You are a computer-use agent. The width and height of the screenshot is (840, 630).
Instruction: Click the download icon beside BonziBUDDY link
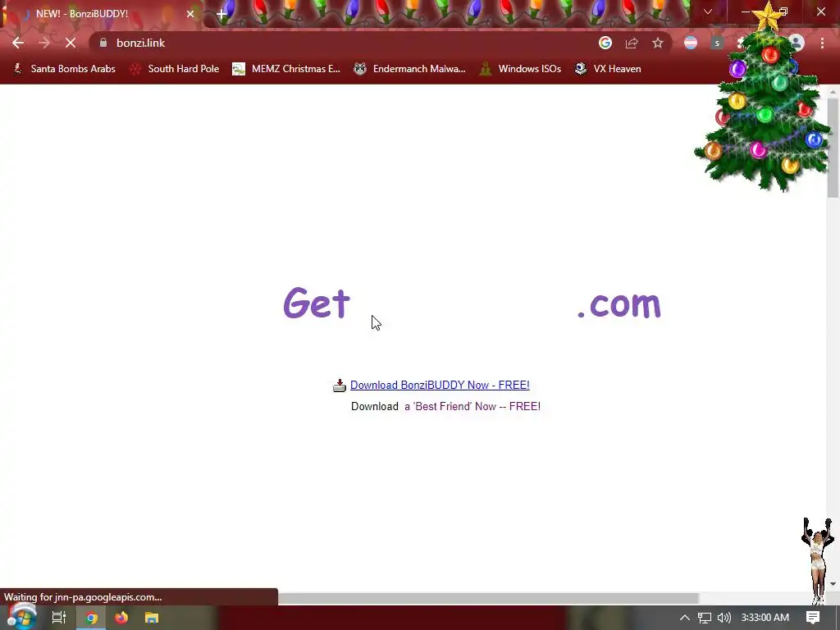[x=340, y=386]
